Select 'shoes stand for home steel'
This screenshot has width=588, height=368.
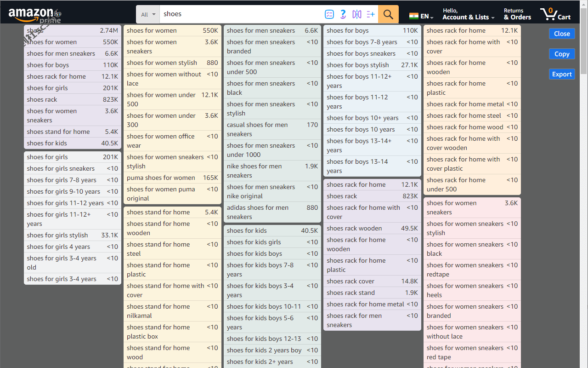pyautogui.click(x=172, y=249)
